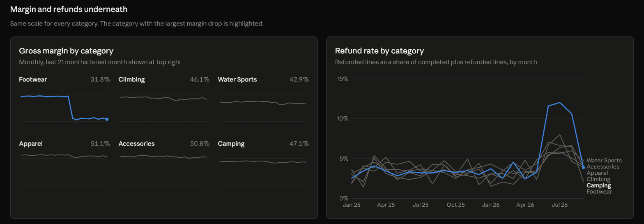The height and width of the screenshot is (224, 644).
Task: Click the Jan 26 axis label
Action: coord(490,205)
